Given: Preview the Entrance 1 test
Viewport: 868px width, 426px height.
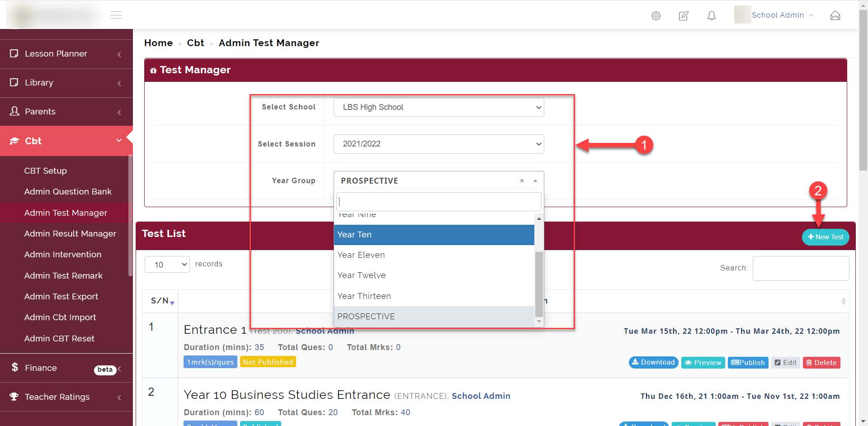Looking at the screenshot, I should pos(703,363).
